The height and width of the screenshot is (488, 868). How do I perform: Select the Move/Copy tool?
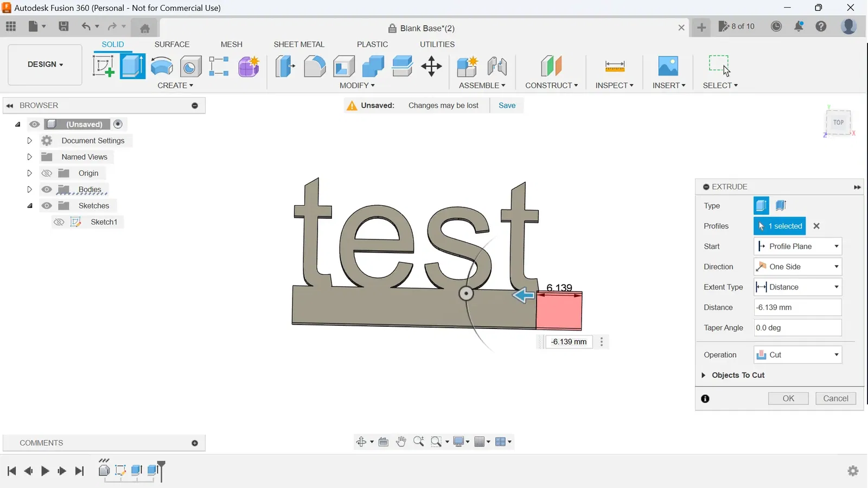coord(431,66)
